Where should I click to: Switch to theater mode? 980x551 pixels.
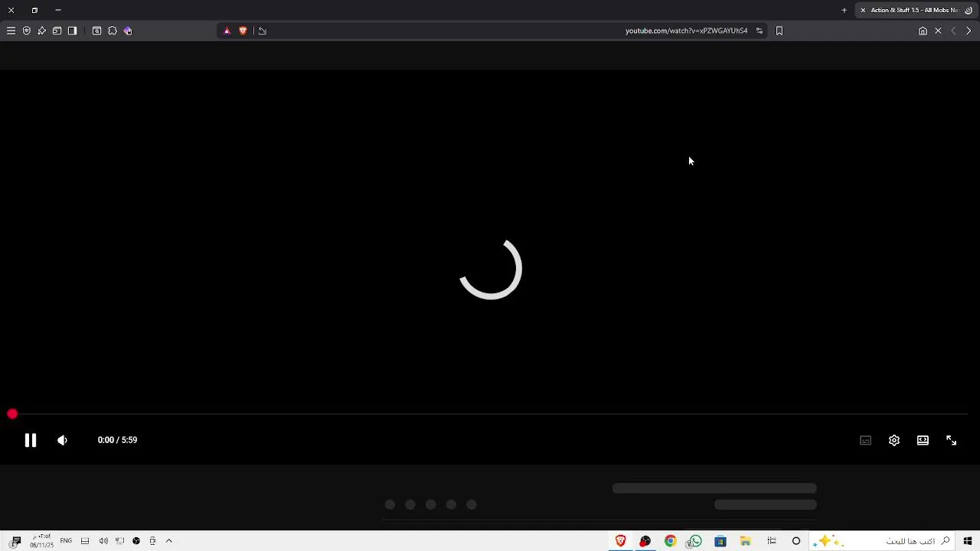(923, 440)
